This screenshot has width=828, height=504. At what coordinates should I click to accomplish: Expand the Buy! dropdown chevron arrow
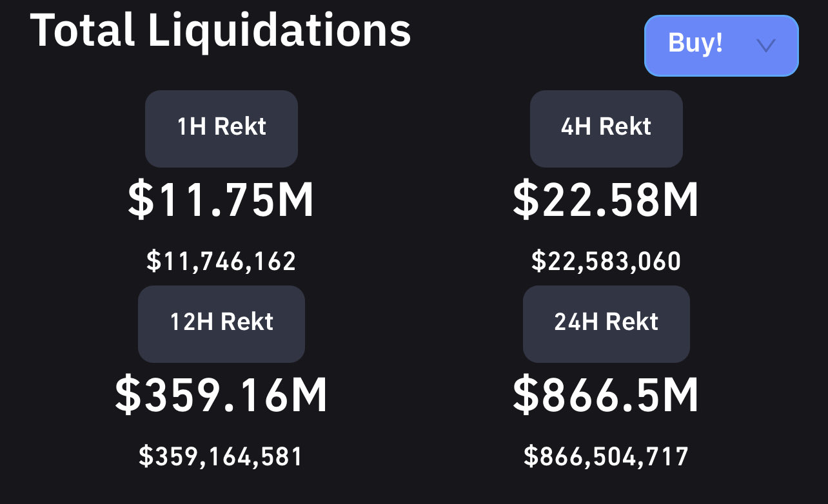(765, 45)
